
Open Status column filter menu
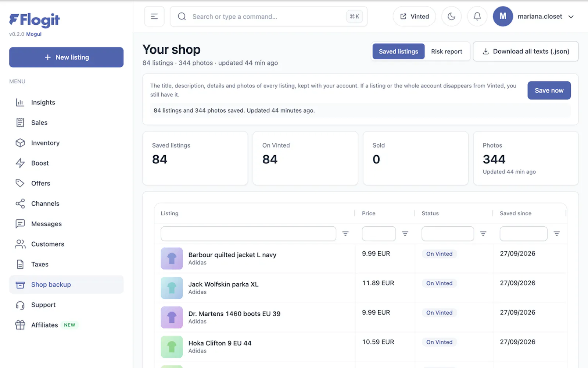pyautogui.click(x=483, y=234)
